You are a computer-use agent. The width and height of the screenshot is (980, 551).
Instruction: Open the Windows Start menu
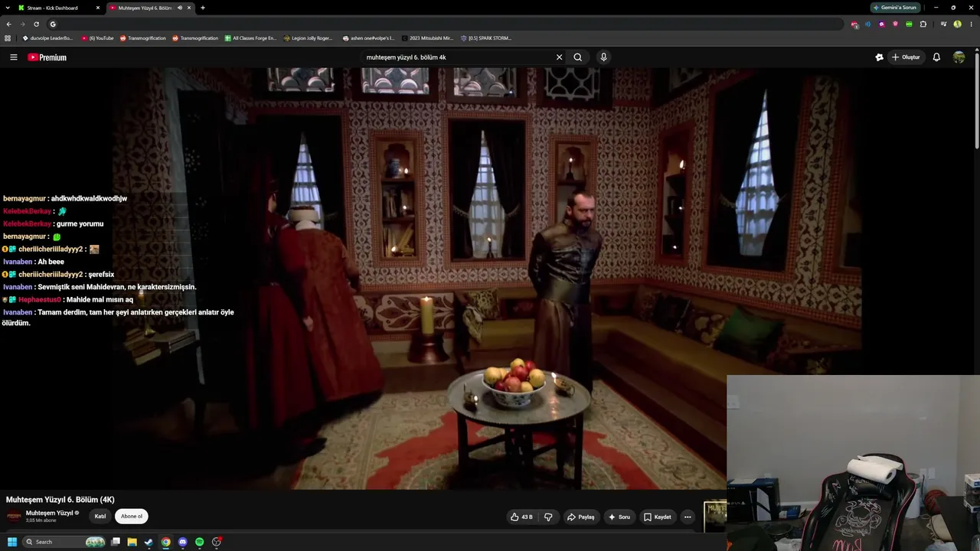[11, 542]
